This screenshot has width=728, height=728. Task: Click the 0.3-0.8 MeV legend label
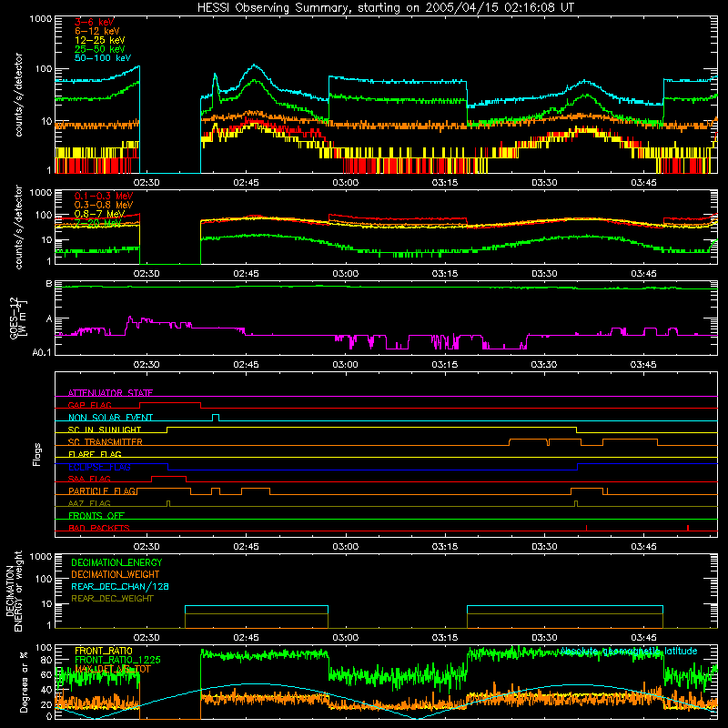click(x=104, y=205)
